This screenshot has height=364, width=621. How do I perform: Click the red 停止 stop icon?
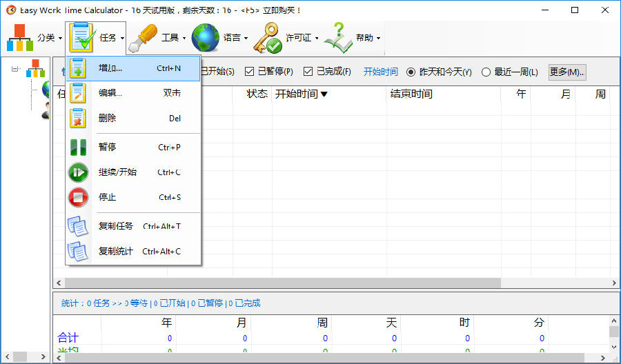point(78,197)
